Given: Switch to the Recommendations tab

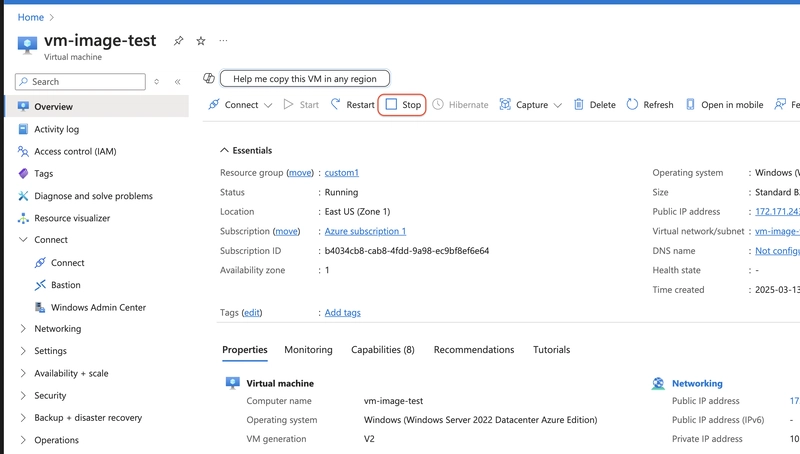Looking at the screenshot, I should 474,350.
